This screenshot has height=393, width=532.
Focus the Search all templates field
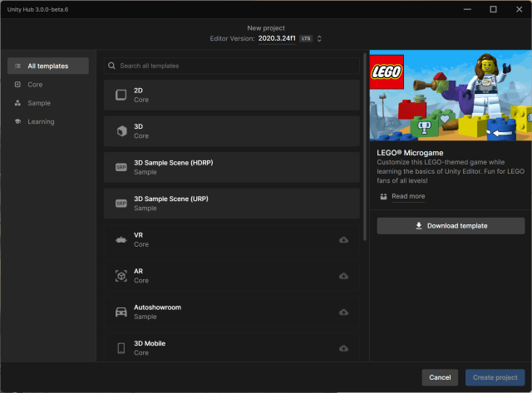point(232,66)
